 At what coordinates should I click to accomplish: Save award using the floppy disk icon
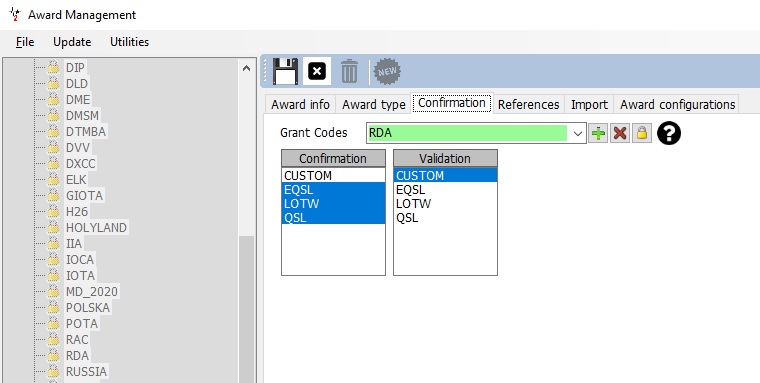(x=285, y=72)
